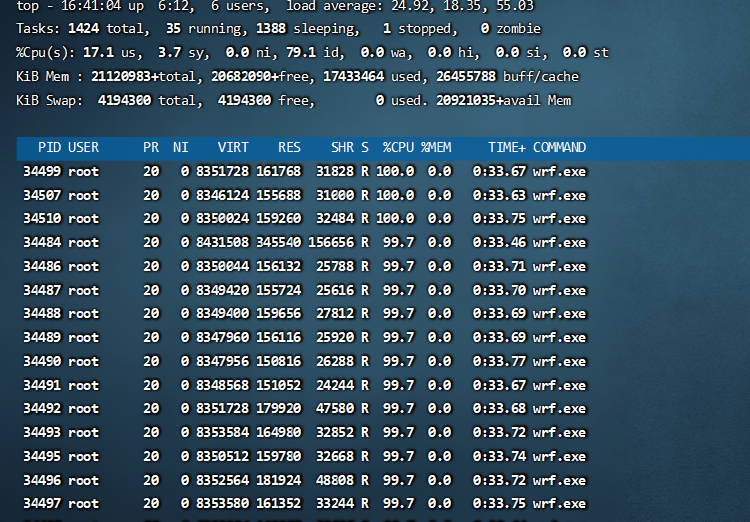This screenshot has height=522, width=750.
Task: Click the USER column header
Action: (x=83, y=147)
